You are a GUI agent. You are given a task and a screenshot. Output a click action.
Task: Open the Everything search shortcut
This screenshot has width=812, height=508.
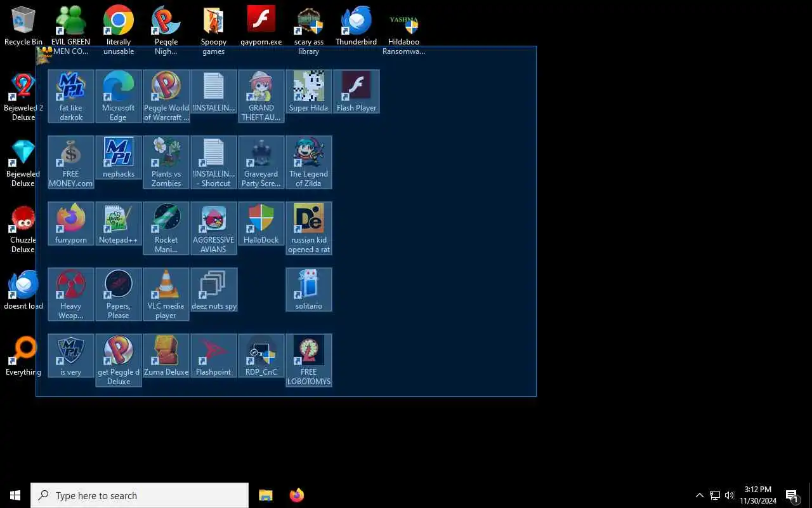click(23, 356)
